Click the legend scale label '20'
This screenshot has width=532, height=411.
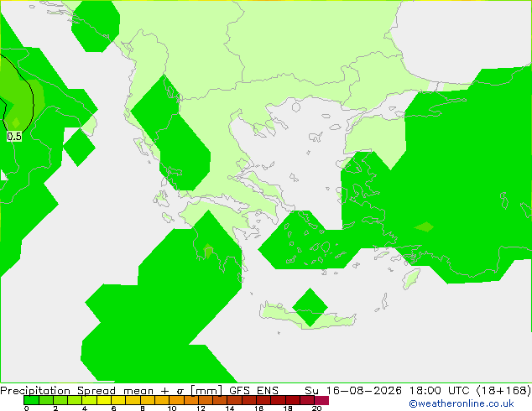tap(316, 408)
